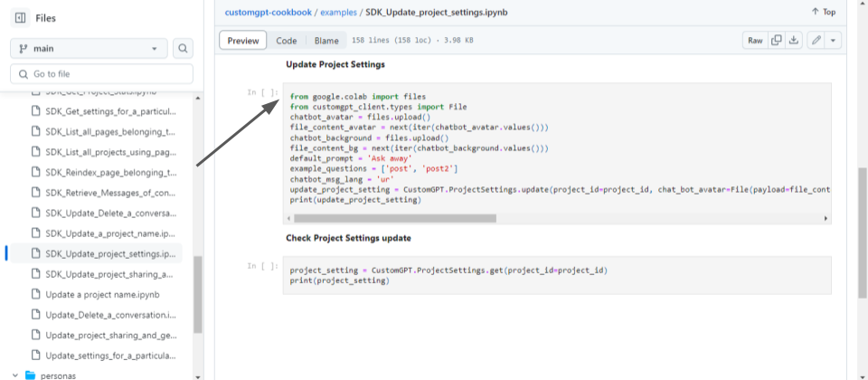868x380 pixels.
Task: Click the code cell scroll left arrow
Action: (x=288, y=218)
